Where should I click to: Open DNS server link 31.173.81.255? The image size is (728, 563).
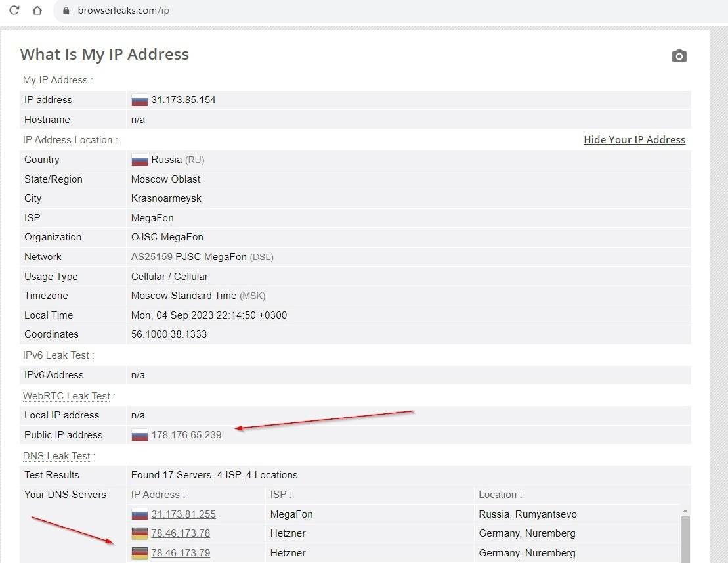(x=183, y=514)
